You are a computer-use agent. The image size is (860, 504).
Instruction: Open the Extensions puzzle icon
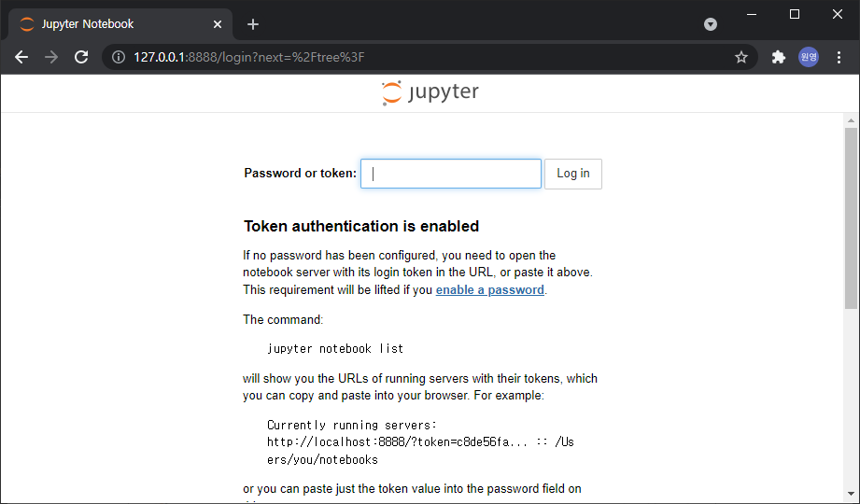pyautogui.click(x=778, y=57)
